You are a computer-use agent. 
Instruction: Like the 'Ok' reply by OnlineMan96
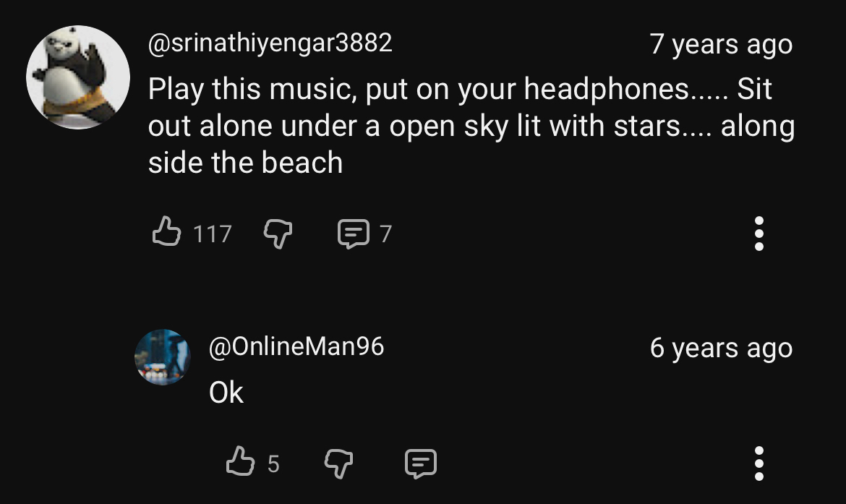pos(240,462)
